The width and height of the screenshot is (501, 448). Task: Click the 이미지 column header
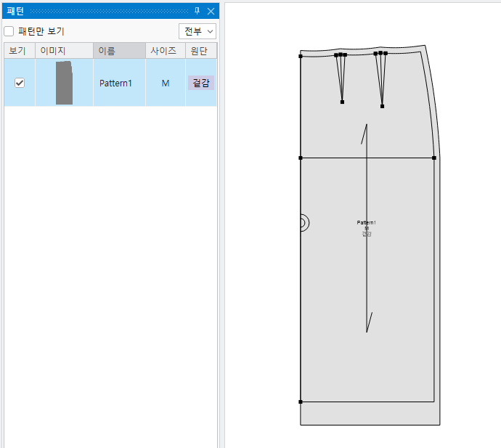point(64,51)
